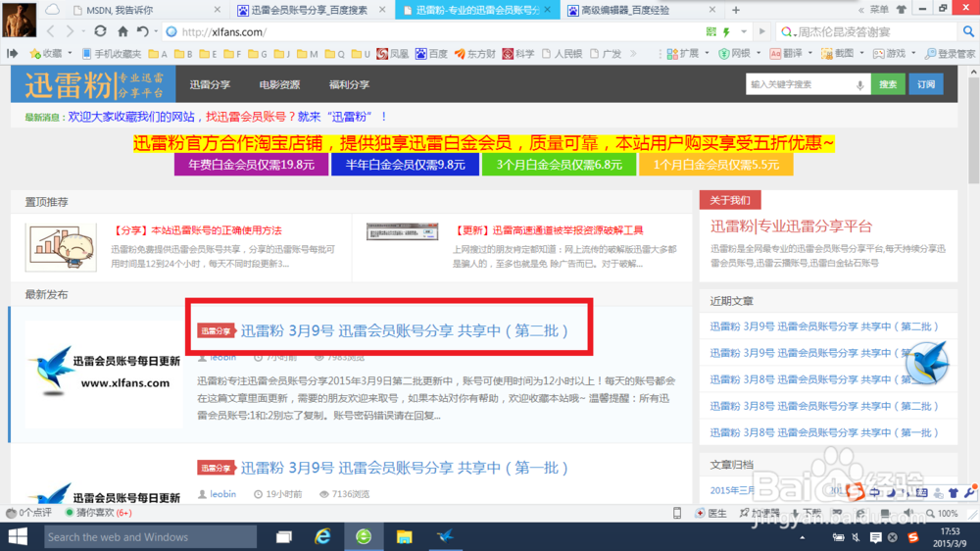The width and height of the screenshot is (980, 551).
Task: Open the cloud sync icon beside the avatar
Action: pyautogui.click(x=53, y=10)
